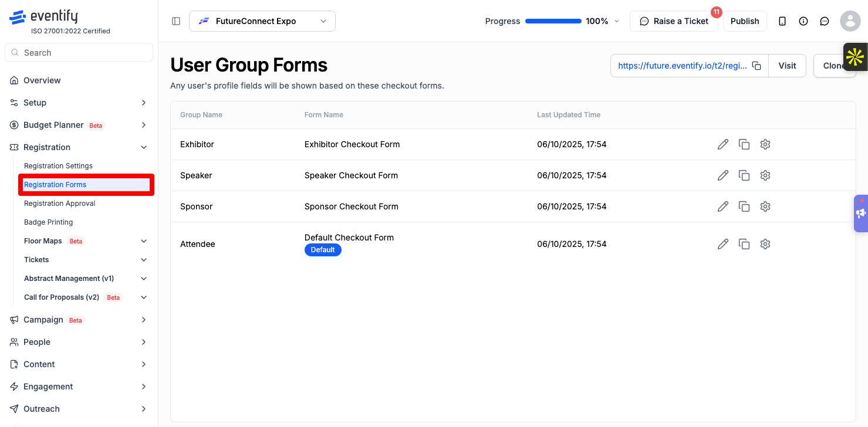Select Registration Forms in the sidebar
Viewport: 868px width, 427px height.
[86, 185]
